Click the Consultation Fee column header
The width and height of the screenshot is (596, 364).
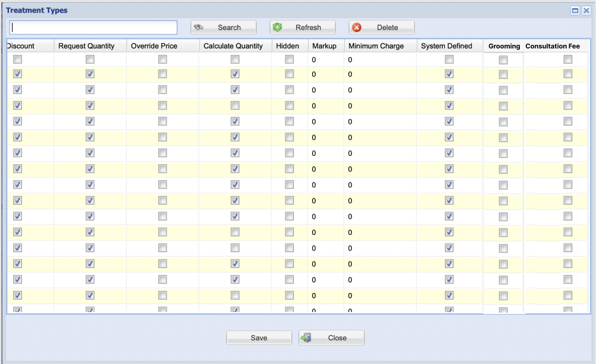pos(553,46)
